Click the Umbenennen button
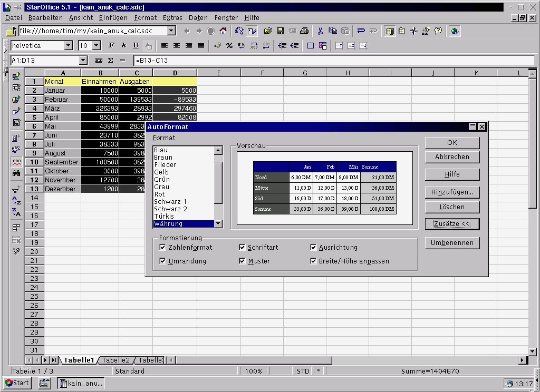The width and height of the screenshot is (540, 392). point(452,243)
